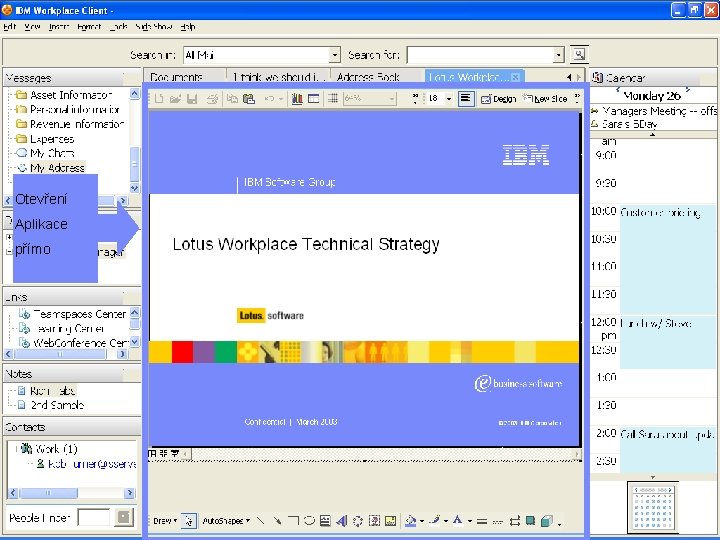Apply font color with the A icon

457,520
